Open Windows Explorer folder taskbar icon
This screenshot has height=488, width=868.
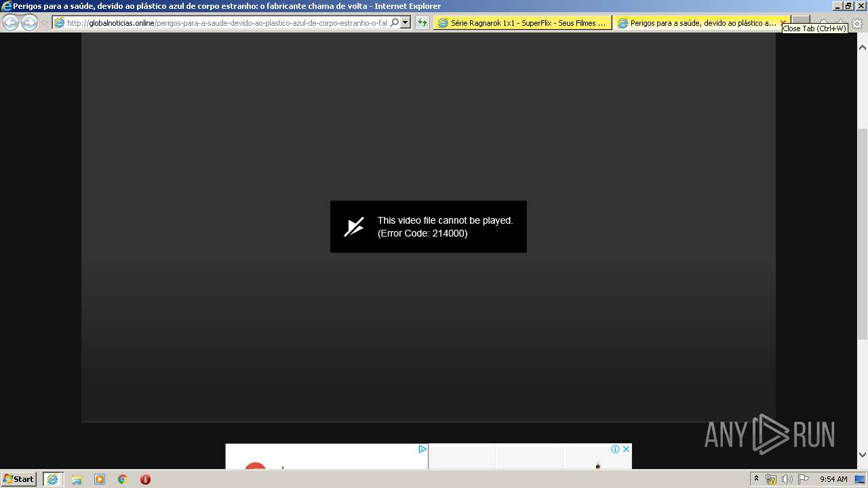coord(77,479)
